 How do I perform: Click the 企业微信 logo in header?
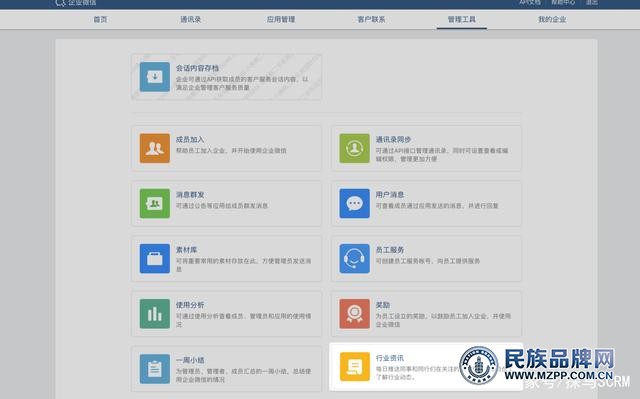[x=76, y=3]
